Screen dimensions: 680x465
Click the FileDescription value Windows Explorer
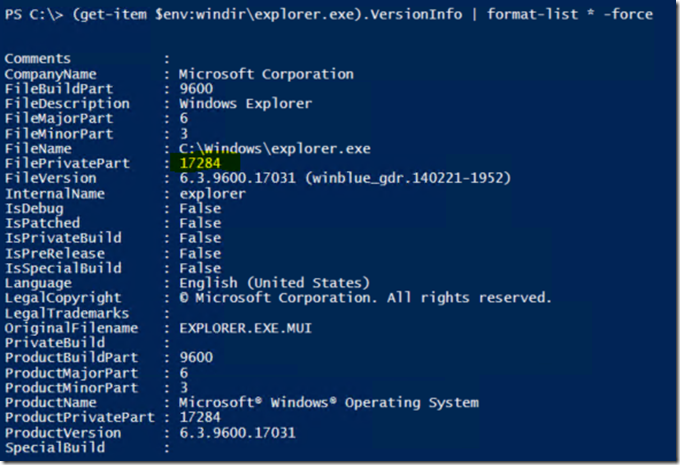click(245, 104)
